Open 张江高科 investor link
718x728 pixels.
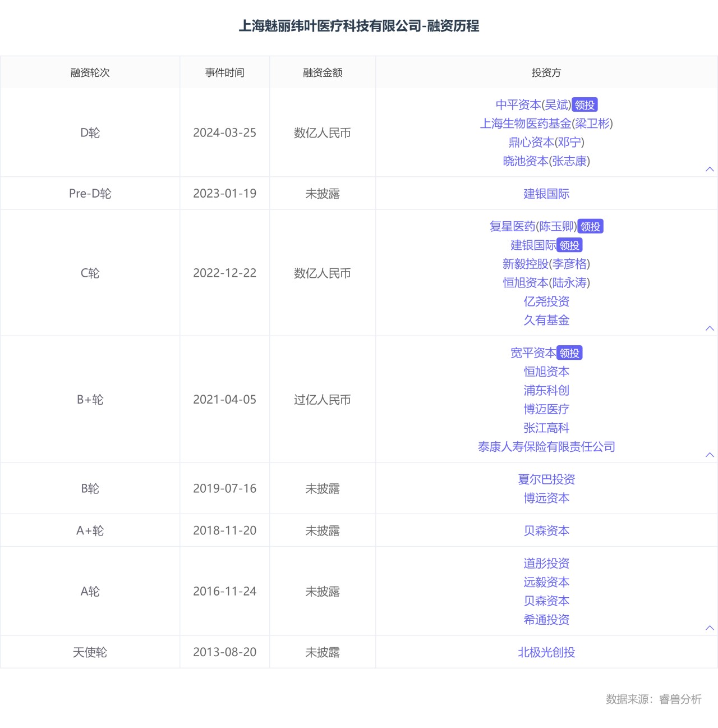click(x=546, y=428)
